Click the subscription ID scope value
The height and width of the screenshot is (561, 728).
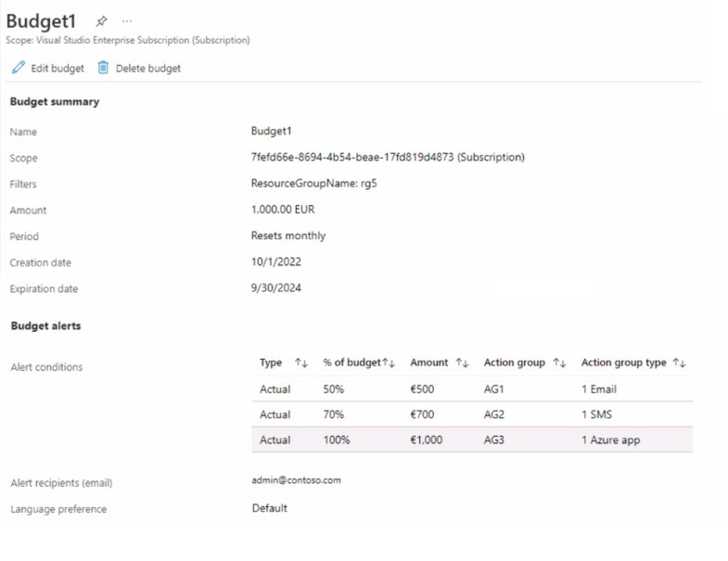387,158
